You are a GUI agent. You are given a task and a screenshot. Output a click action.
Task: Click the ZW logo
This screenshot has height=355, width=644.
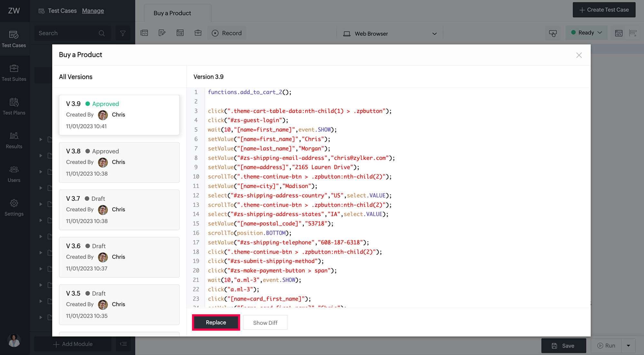pyautogui.click(x=14, y=11)
